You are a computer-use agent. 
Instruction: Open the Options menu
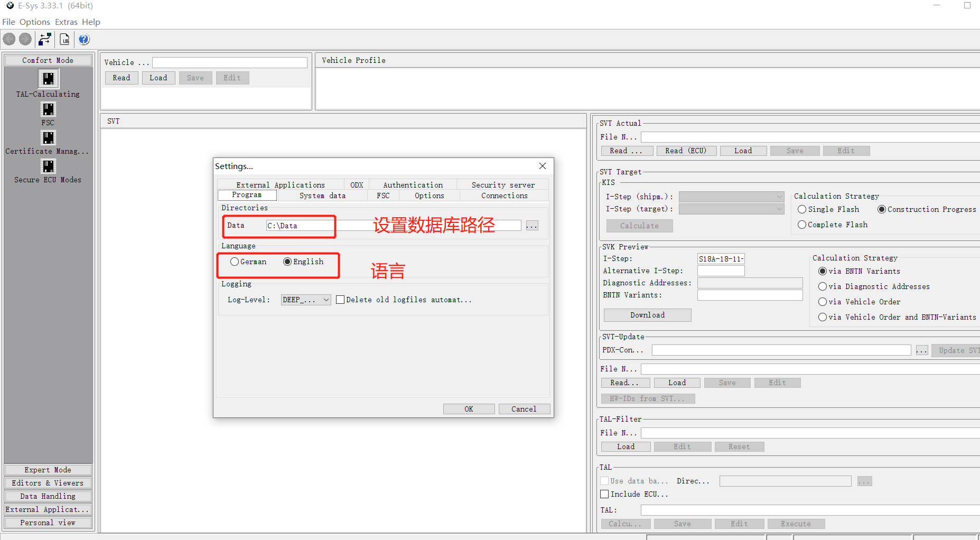pos(35,22)
